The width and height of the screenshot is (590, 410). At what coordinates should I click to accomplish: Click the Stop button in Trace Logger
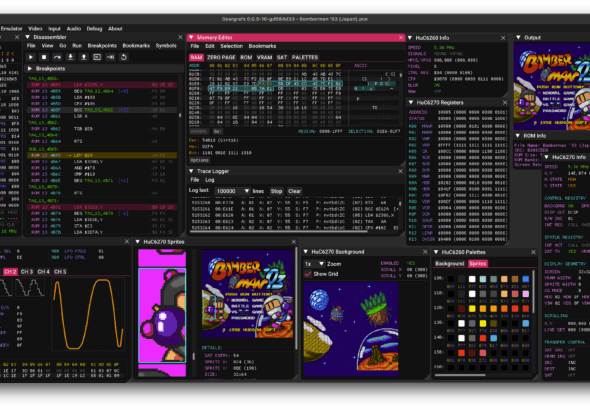(276, 191)
